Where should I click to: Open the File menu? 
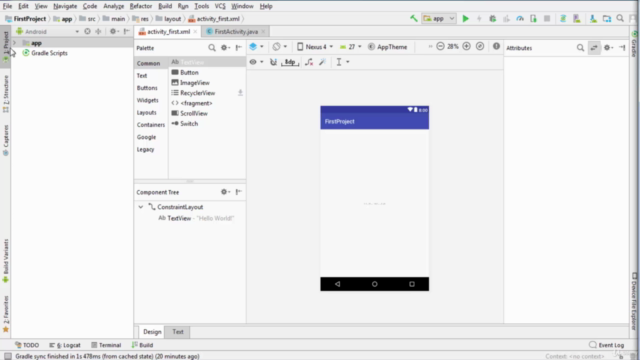7,6
